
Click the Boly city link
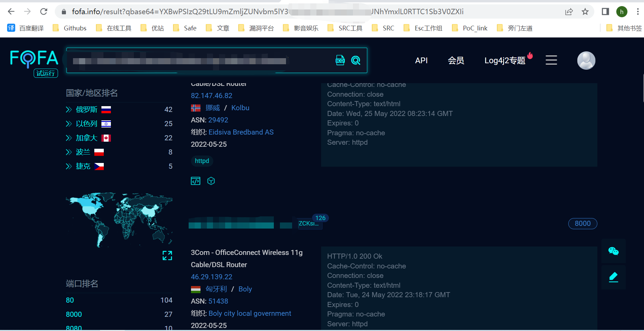click(x=245, y=289)
